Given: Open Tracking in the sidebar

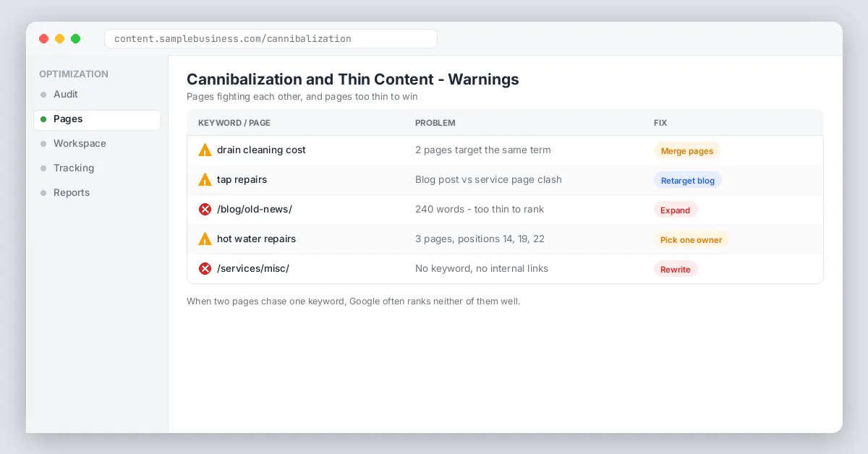Looking at the screenshot, I should click(x=97, y=168).
